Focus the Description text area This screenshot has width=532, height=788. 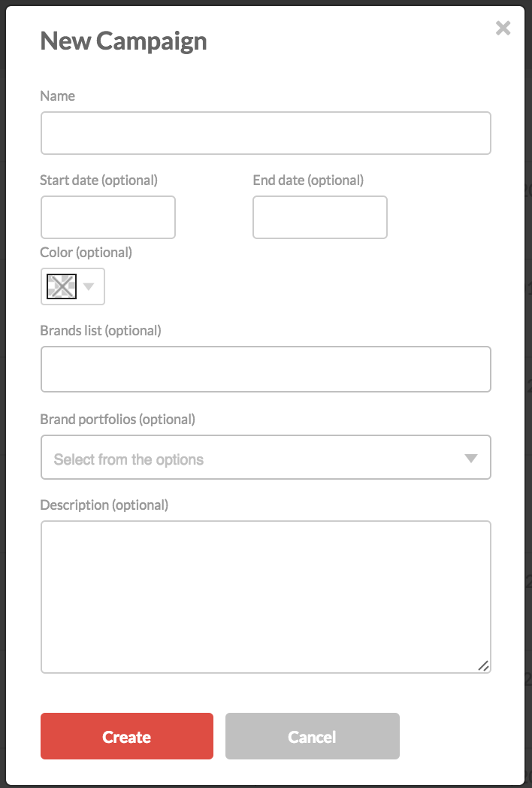[266, 596]
